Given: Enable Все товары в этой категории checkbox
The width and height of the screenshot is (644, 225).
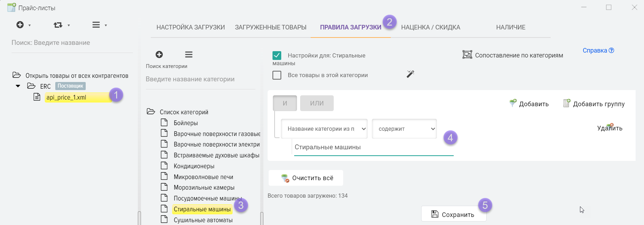Looking at the screenshot, I should click(277, 75).
